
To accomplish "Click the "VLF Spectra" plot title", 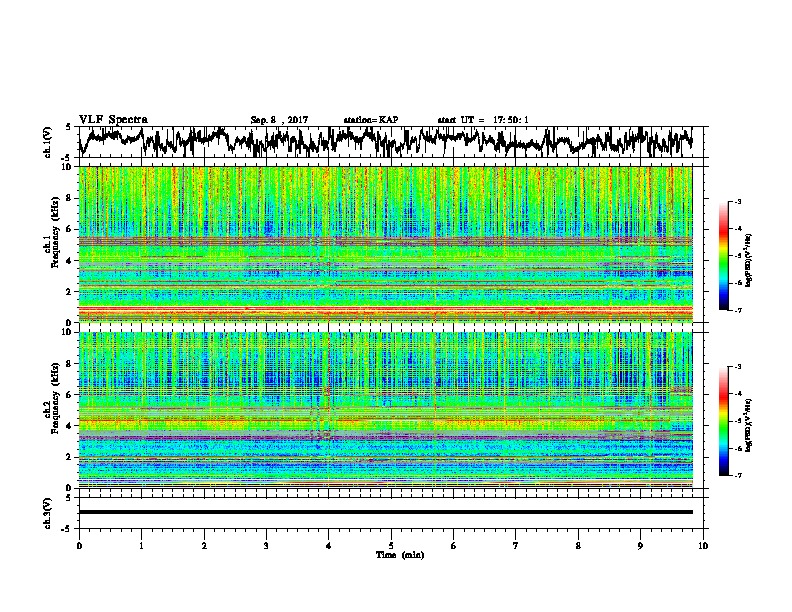I will [x=113, y=120].
